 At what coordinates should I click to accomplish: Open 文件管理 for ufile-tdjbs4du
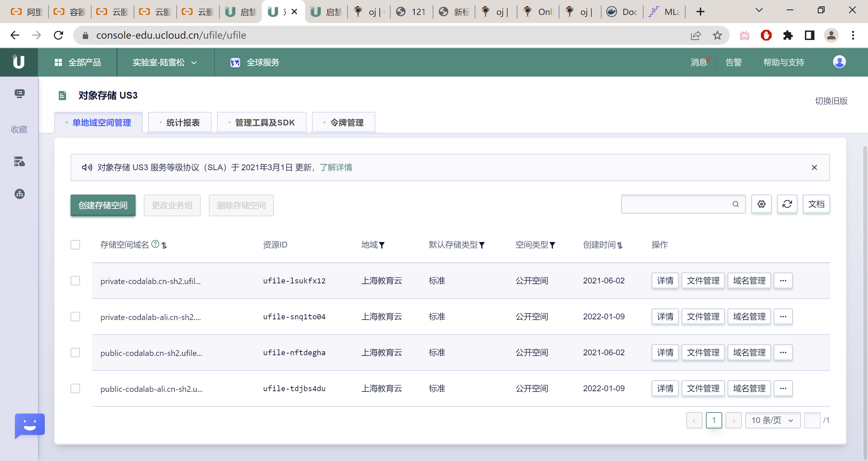coord(703,388)
